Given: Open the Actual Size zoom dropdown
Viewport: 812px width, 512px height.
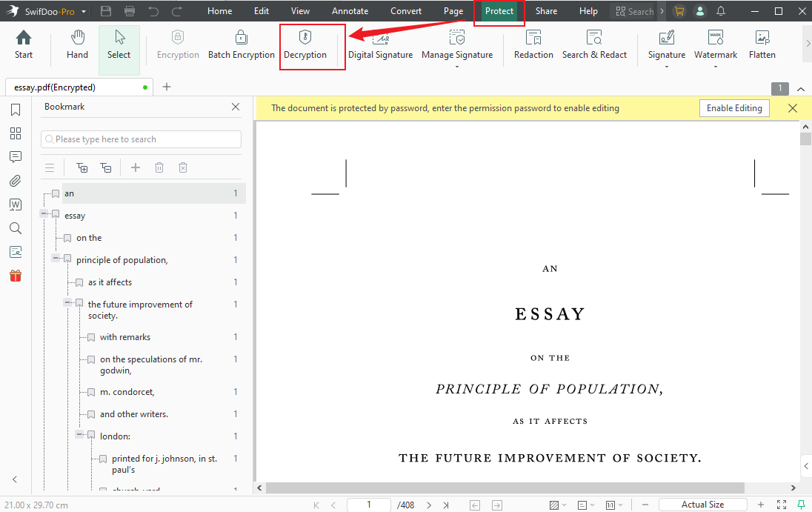Looking at the screenshot, I should coord(703,505).
